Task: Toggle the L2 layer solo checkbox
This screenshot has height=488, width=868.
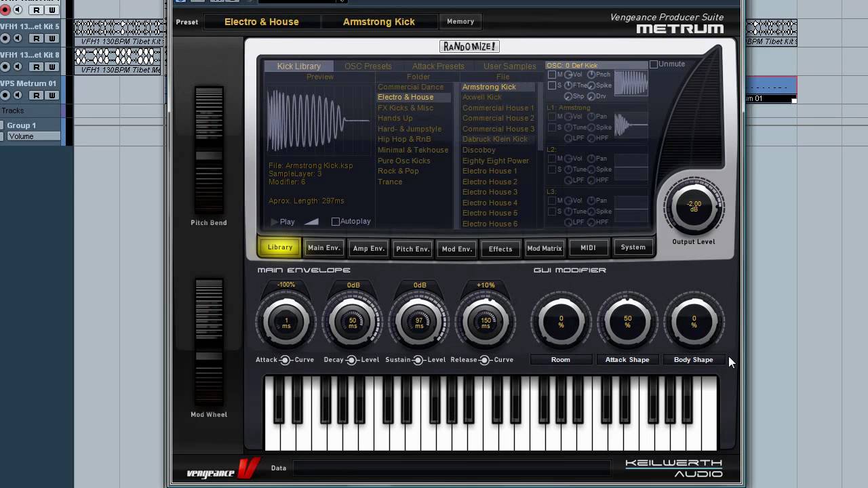Action: (552, 169)
